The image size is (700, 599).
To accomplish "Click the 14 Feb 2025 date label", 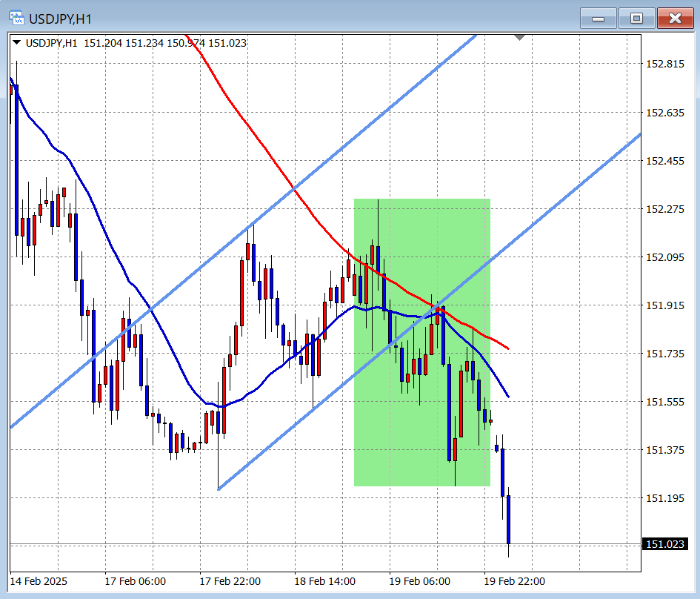I will tap(38, 581).
